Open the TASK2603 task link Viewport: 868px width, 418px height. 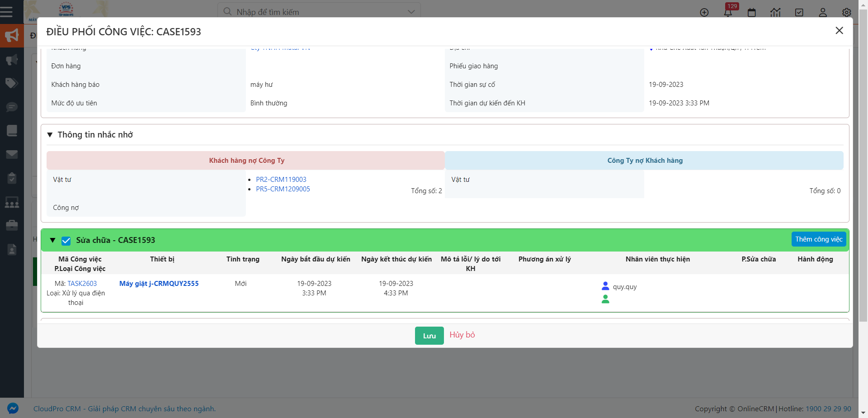coord(82,284)
